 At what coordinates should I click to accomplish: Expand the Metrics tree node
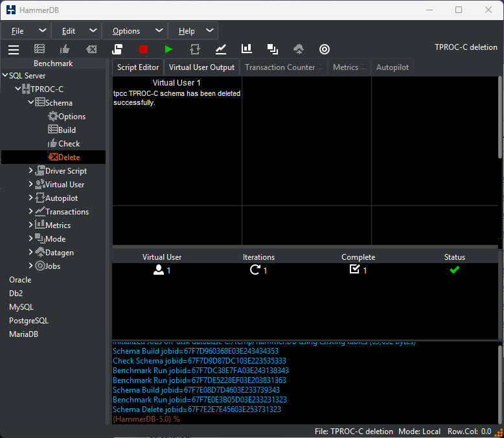[x=31, y=225]
